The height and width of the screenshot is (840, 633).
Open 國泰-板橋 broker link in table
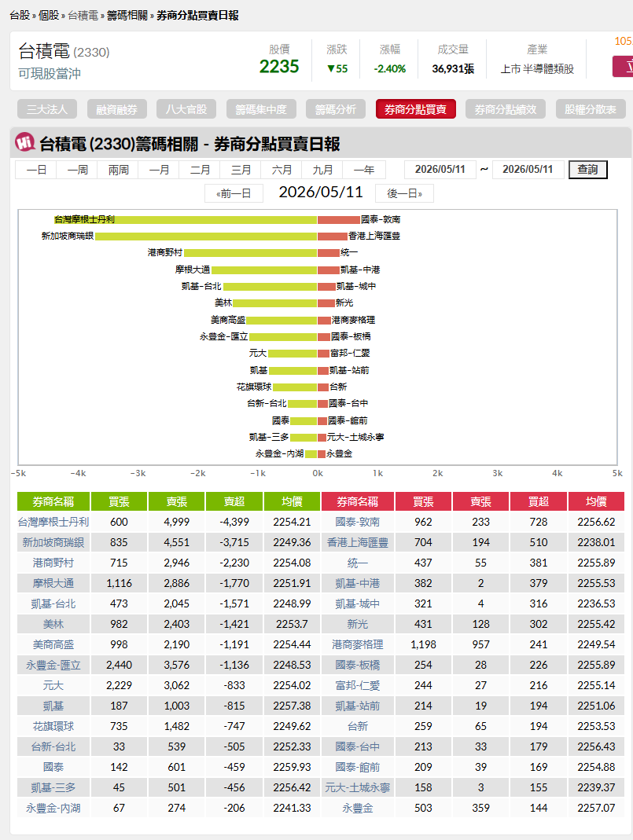pyautogui.click(x=358, y=665)
